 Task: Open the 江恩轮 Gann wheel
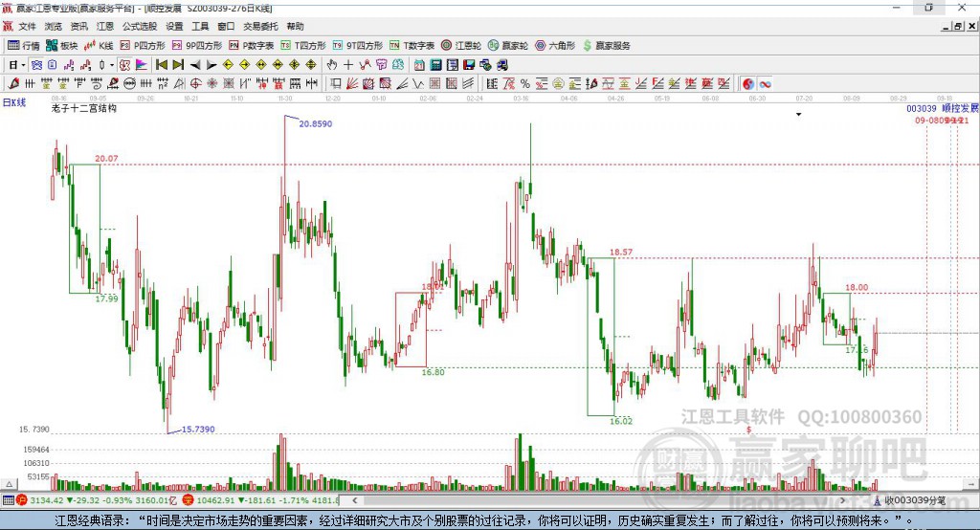[x=461, y=46]
